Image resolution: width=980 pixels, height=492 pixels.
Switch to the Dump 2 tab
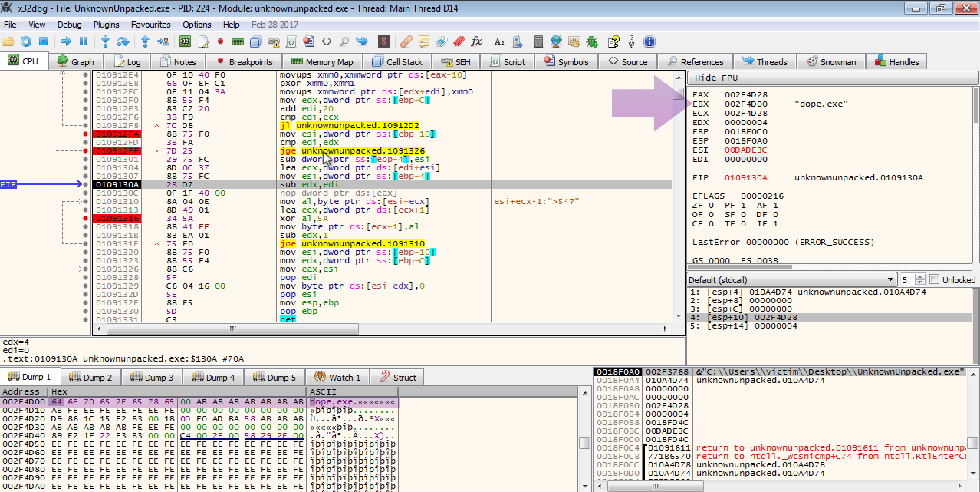[x=91, y=377]
